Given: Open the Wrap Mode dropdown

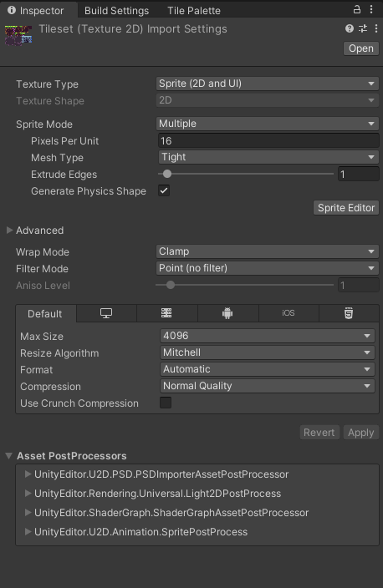Looking at the screenshot, I should 267,251.
